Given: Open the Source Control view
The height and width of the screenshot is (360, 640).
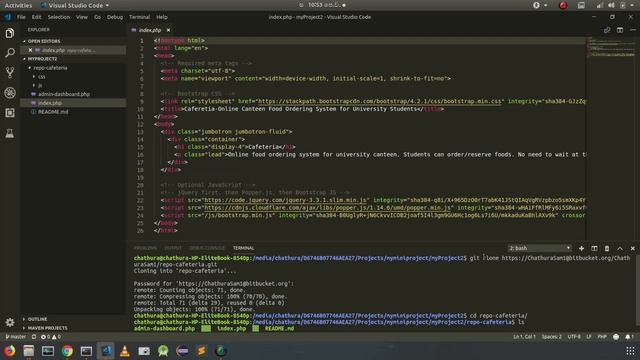Looking at the screenshot, I should point(10,73).
